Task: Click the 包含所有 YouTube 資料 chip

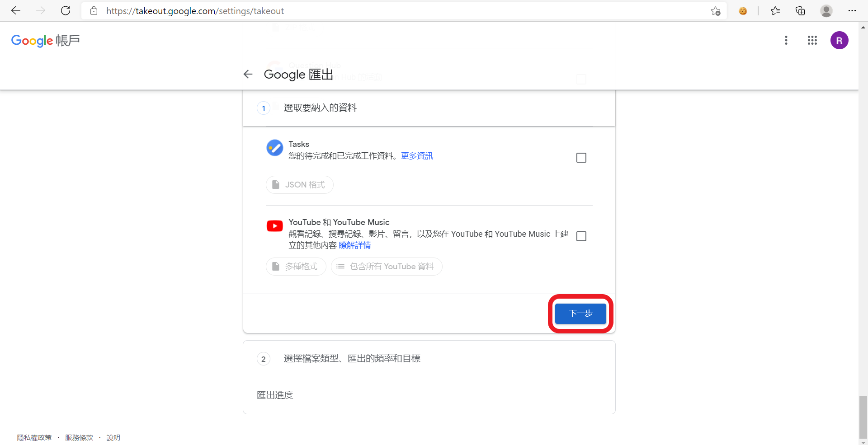Action: [x=387, y=267]
